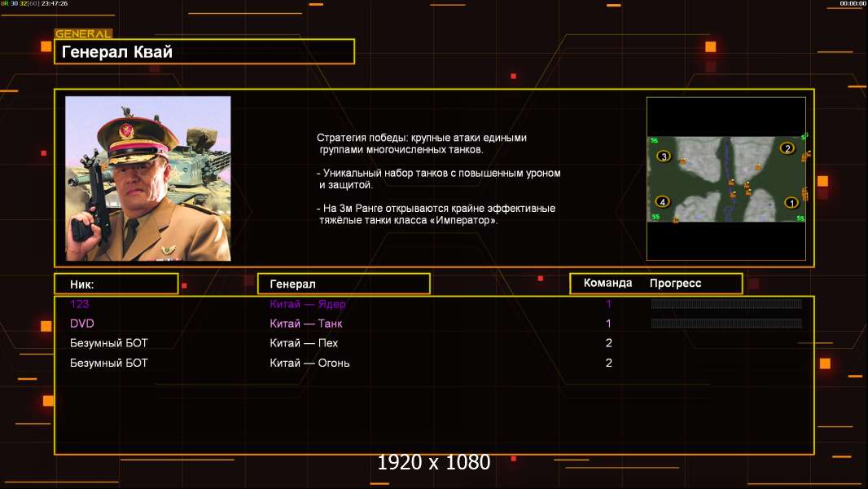868x489 pixels.
Task: Open the map preview thumbnail
Action: pyautogui.click(x=726, y=178)
